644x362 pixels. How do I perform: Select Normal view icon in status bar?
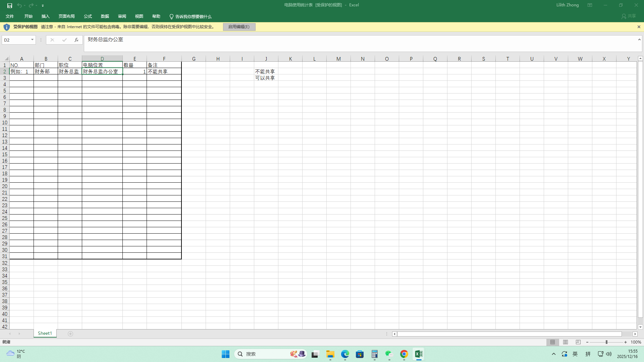[x=552, y=342]
